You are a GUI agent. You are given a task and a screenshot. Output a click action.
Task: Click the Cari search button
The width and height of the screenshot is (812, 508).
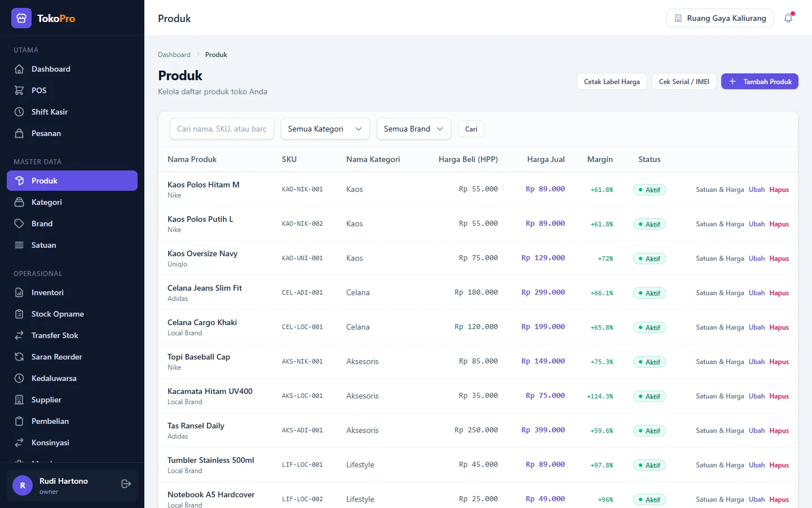(471, 129)
